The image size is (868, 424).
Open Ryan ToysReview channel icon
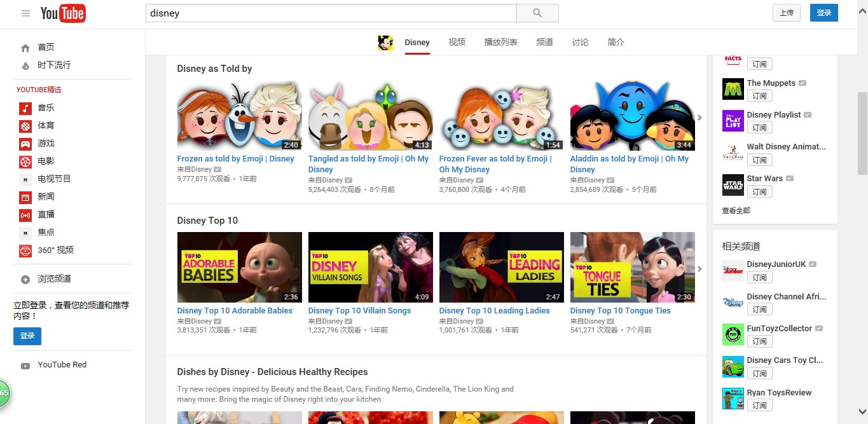[733, 399]
